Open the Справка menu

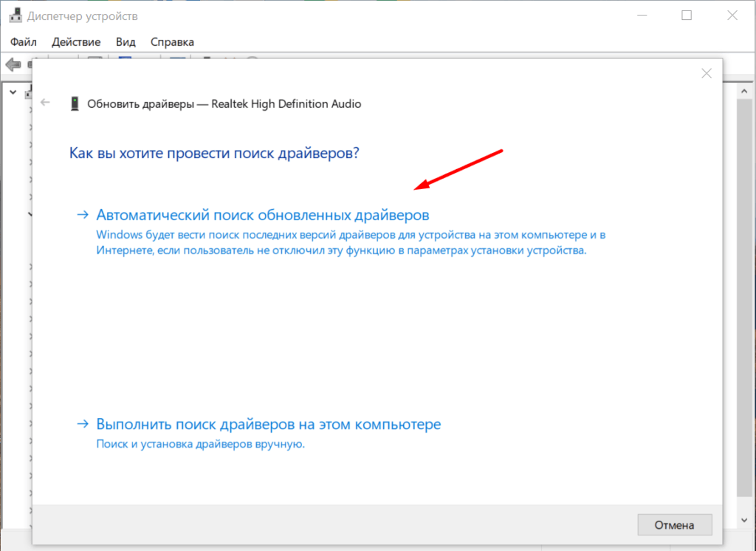[x=172, y=42]
